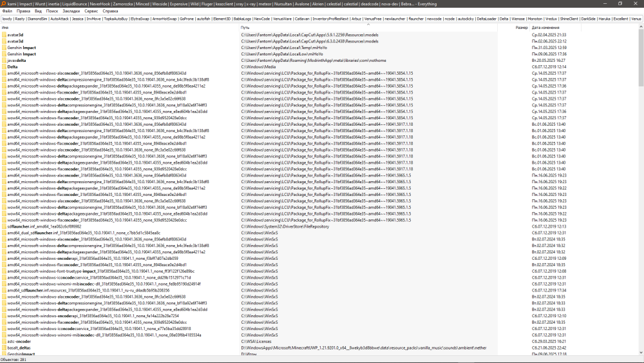Open the Закладки menu
Screen dimensions: 644x363
tap(71, 11)
